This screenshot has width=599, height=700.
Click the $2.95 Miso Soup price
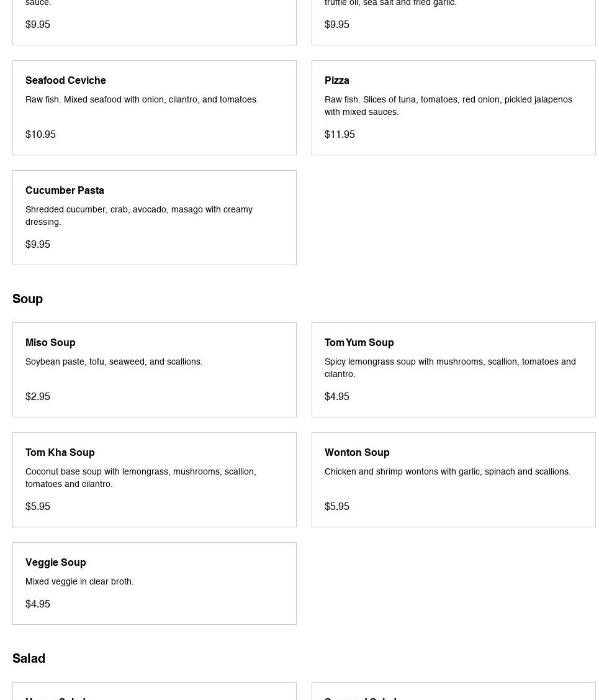coord(38,397)
